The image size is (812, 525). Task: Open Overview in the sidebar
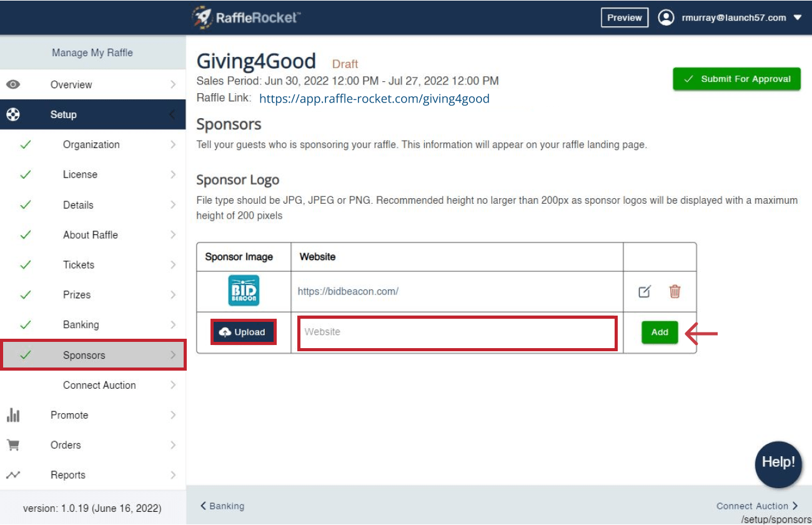(x=92, y=84)
